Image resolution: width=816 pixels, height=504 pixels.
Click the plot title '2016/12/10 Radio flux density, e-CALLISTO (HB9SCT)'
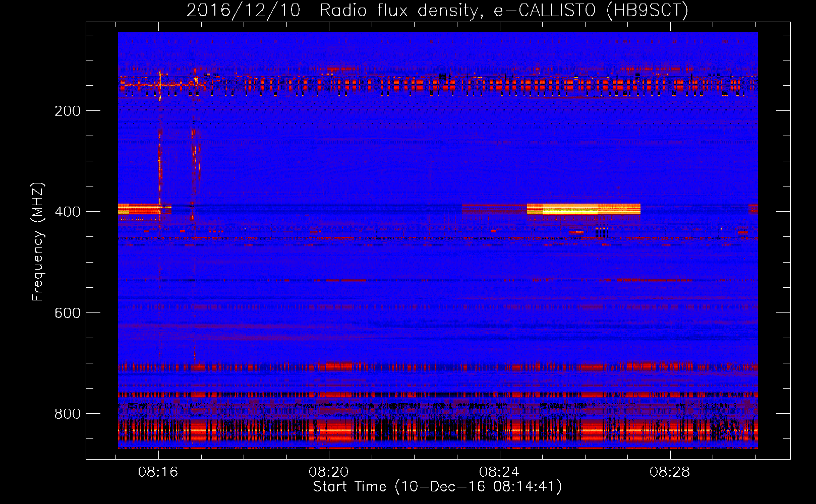tap(437, 10)
